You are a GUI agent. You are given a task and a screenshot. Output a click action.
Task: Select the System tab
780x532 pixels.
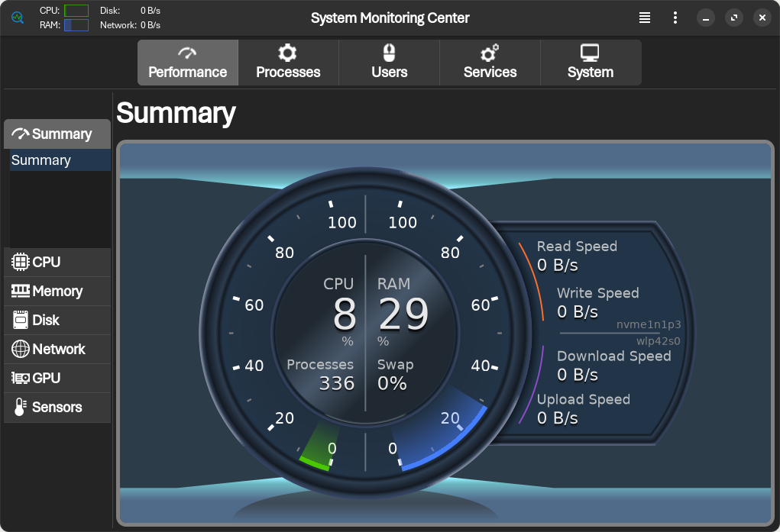coord(590,63)
